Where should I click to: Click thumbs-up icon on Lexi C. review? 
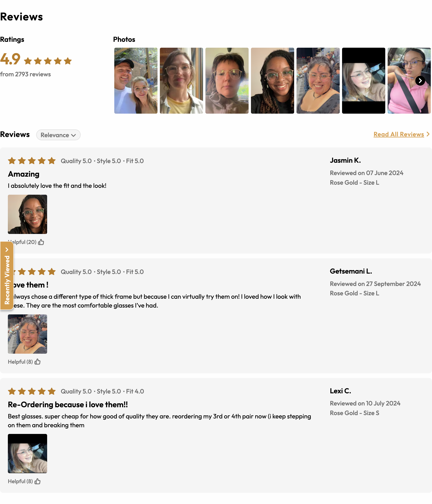(38, 481)
